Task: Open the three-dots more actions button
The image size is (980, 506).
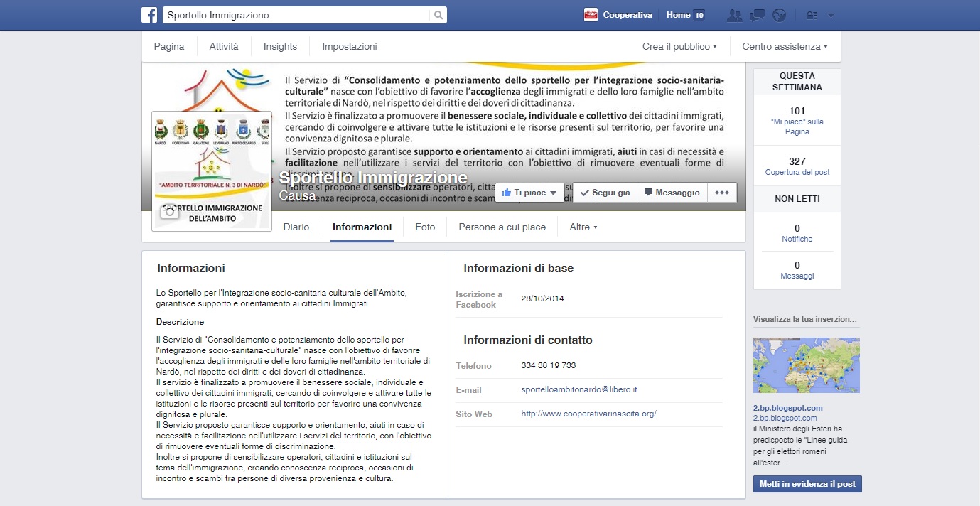Action: coord(721,193)
